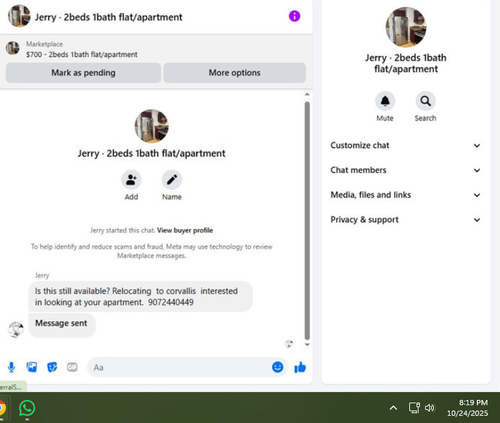This screenshot has width=500, height=423.
Task: Attach a file with the photo icon
Action: click(x=32, y=367)
